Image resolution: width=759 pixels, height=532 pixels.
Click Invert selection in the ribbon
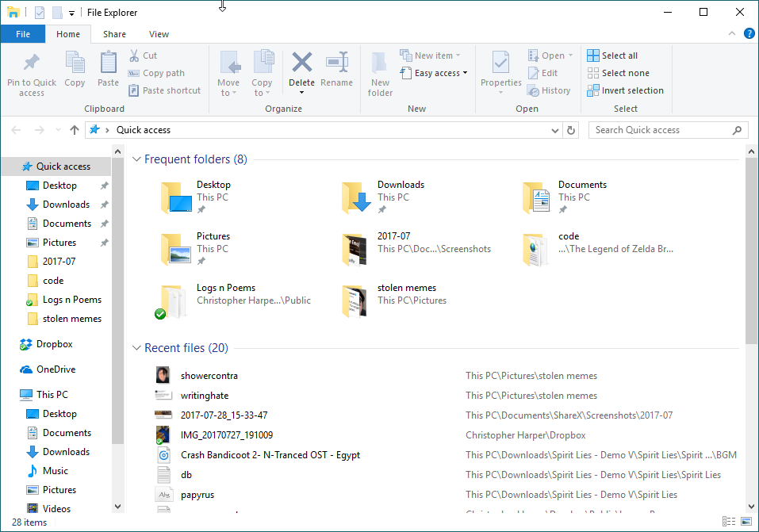(625, 90)
